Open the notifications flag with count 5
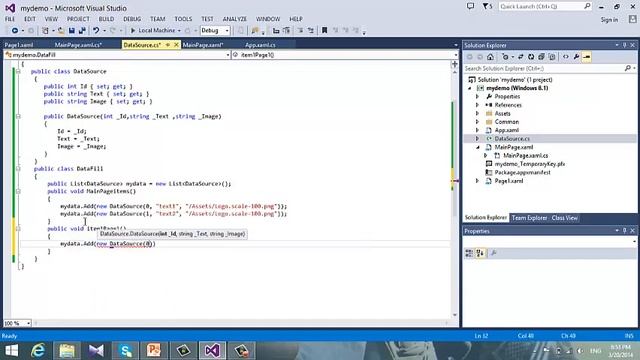Viewport: 640px width, 360px height. 487,7
